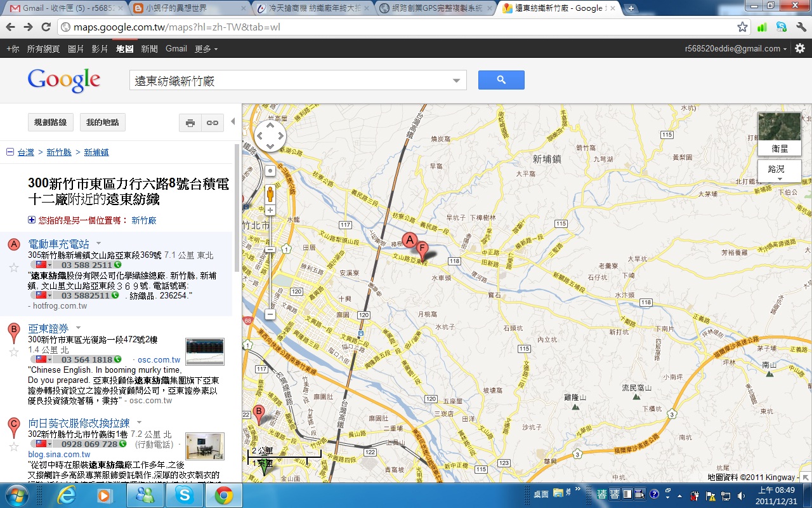This screenshot has height=508, width=812.
Task: Open Skype from the taskbar
Action: click(185, 495)
